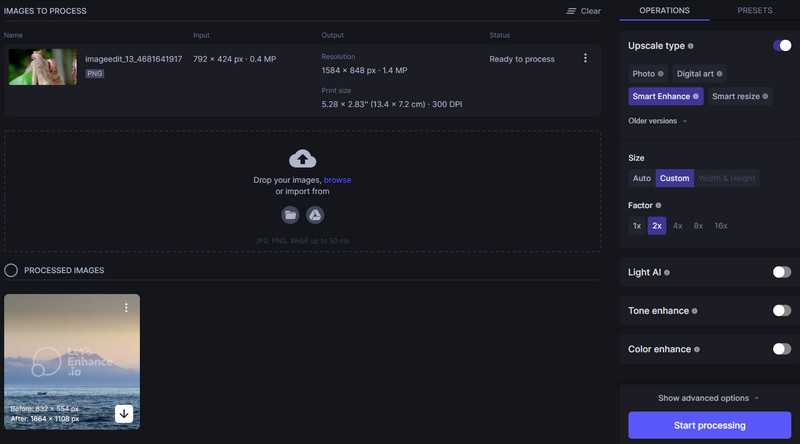Viewport: 800px width, 444px height.
Task: Click info icon beside Light AI
Action: pos(665,272)
